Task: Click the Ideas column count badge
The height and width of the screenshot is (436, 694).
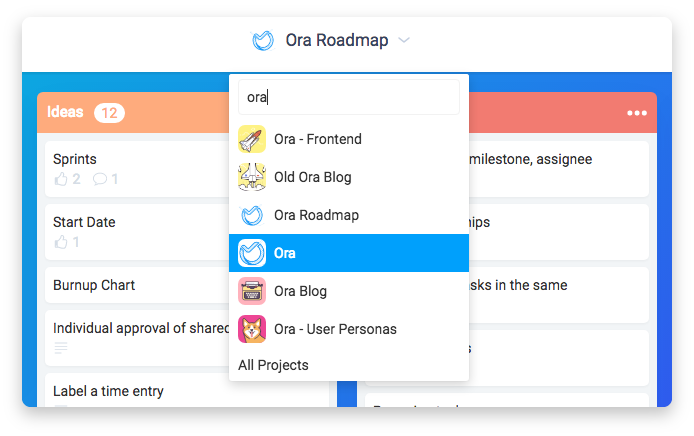Action: point(109,113)
